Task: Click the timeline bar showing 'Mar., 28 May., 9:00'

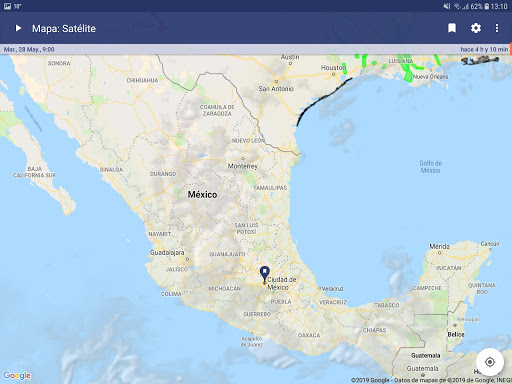Action: pyautogui.click(x=256, y=49)
